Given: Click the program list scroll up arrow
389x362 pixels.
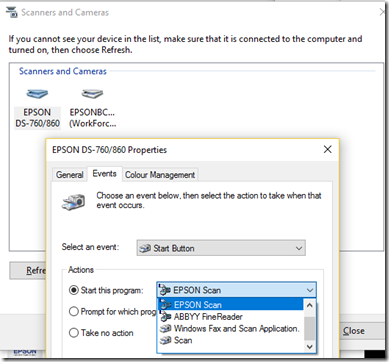Looking at the screenshot, I should coord(310,305).
